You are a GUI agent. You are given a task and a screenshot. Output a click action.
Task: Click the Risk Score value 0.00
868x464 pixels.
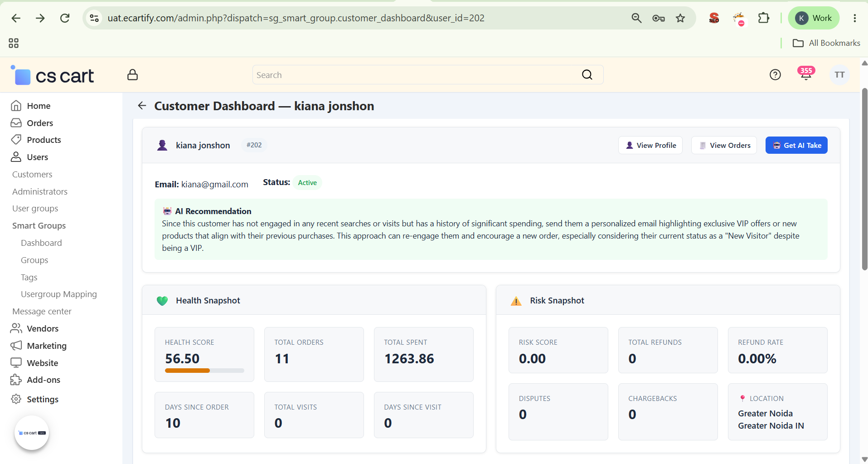point(533,359)
